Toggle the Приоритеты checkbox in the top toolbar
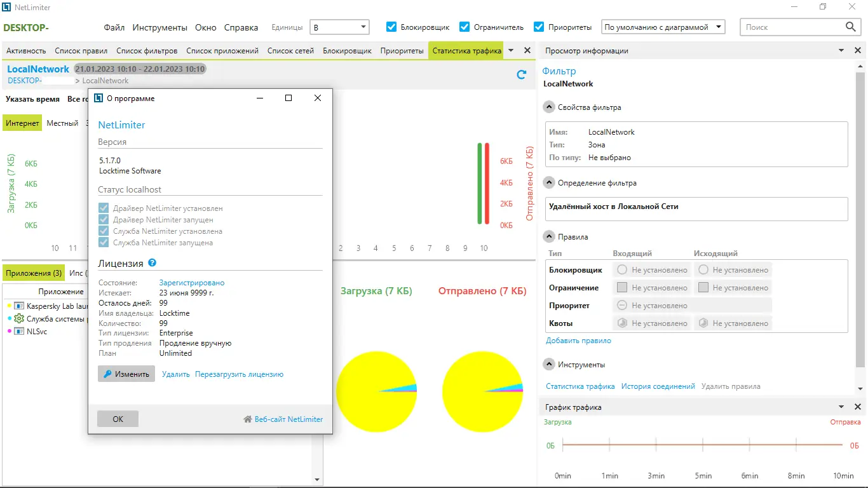Screen dimensions: 868x488 click(x=539, y=27)
